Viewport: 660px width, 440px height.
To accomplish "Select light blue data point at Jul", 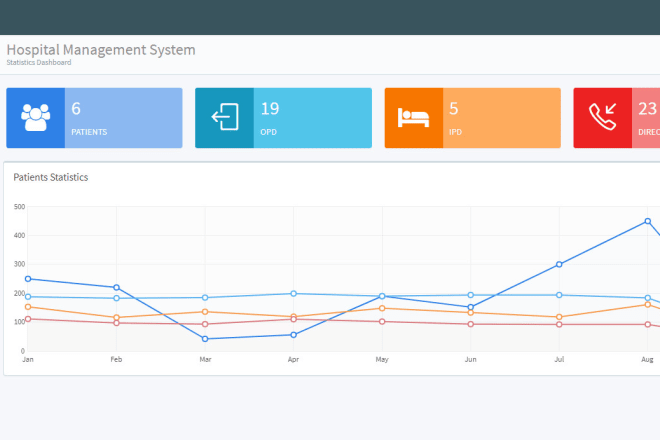I will coord(559,295).
